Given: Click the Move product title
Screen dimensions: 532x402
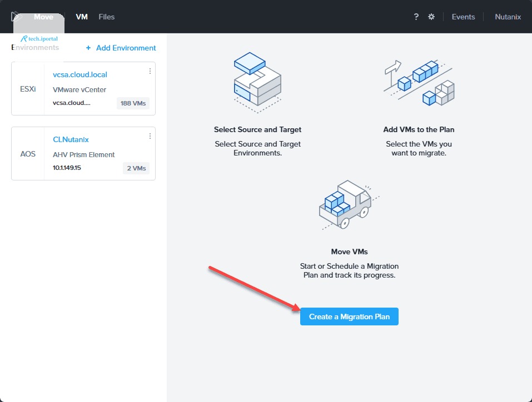Looking at the screenshot, I should [43, 17].
